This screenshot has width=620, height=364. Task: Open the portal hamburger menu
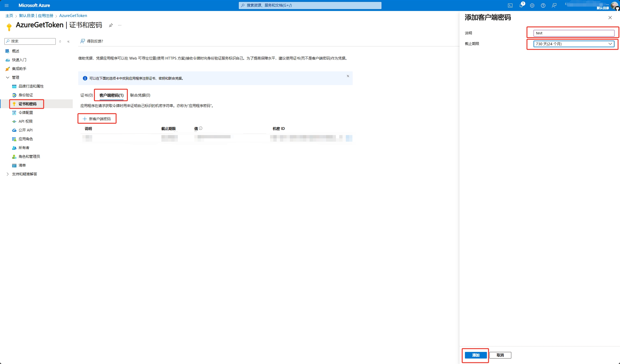point(7,5)
